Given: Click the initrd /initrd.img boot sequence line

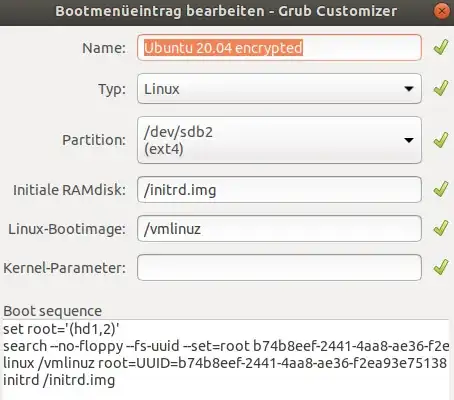Looking at the screenshot, I should [59, 380].
